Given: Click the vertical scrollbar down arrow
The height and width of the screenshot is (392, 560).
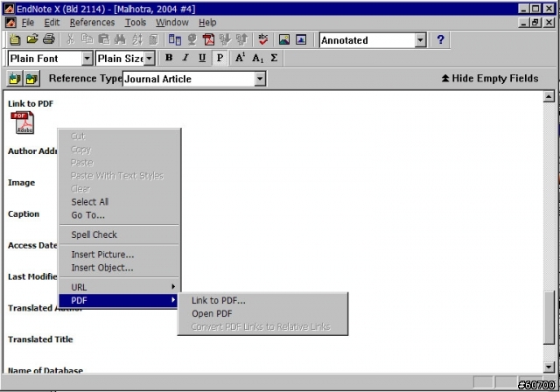Looking at the screenshot, I should (x=549, y=367).
